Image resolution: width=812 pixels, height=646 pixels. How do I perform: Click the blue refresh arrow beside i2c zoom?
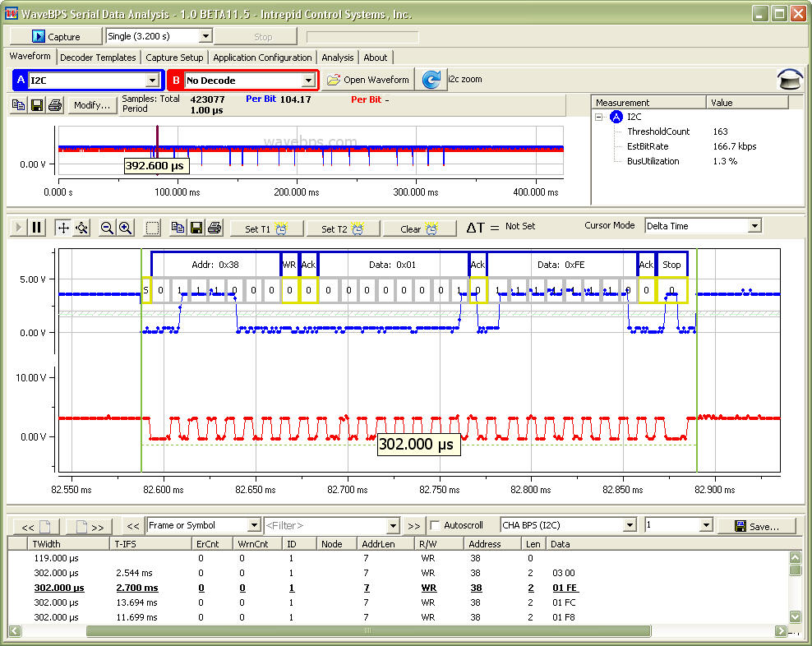click(431, 79)
